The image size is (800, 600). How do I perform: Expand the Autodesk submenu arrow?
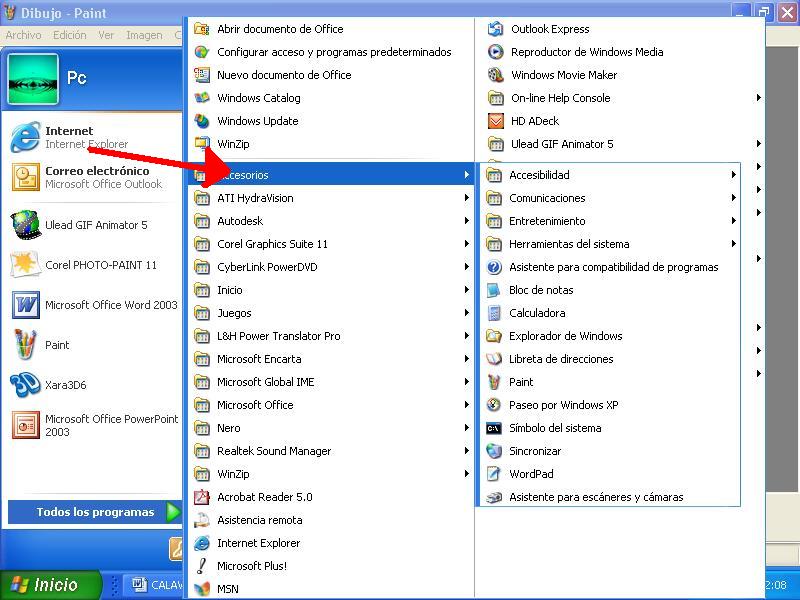pos(466,221)
